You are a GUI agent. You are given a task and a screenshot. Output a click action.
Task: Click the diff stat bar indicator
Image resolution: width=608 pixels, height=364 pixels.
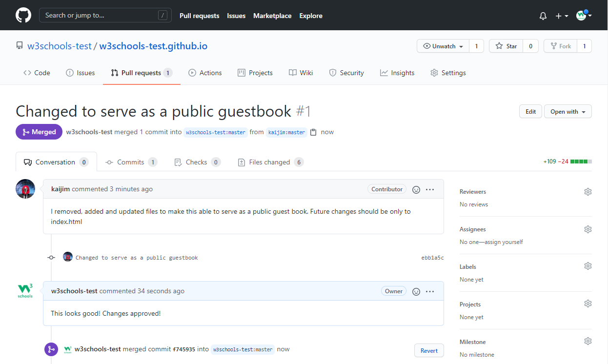(x=581, y=162)
